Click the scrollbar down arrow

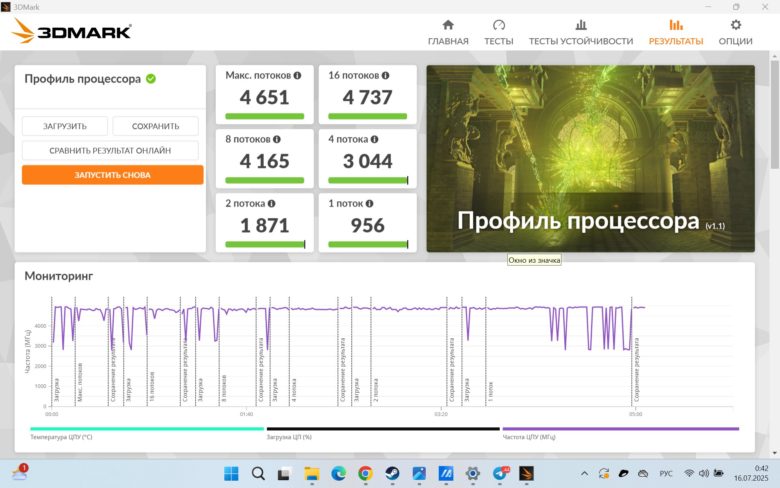775,453
